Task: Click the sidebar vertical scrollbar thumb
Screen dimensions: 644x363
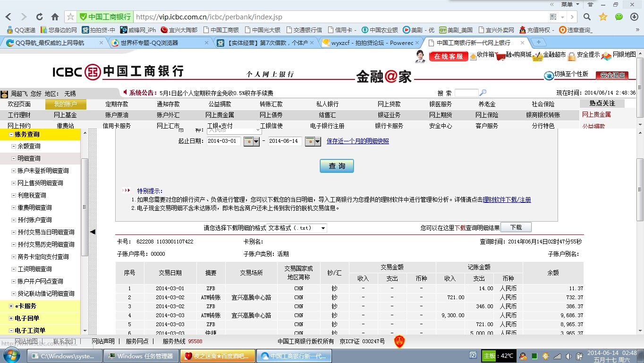Action: [85, 207]
